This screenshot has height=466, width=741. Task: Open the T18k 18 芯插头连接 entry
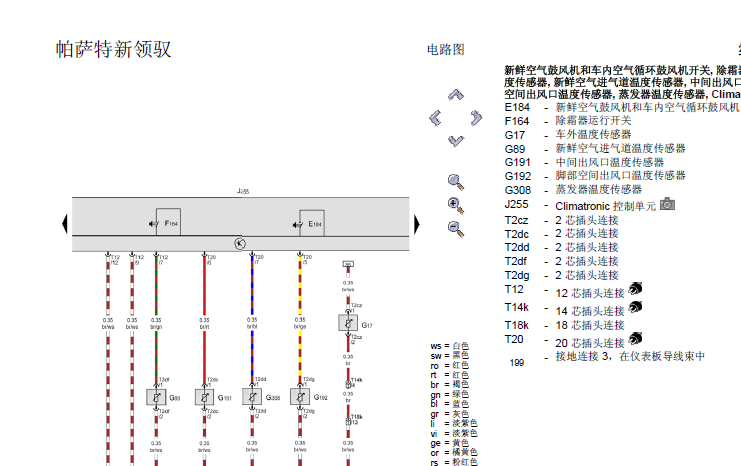564,325
